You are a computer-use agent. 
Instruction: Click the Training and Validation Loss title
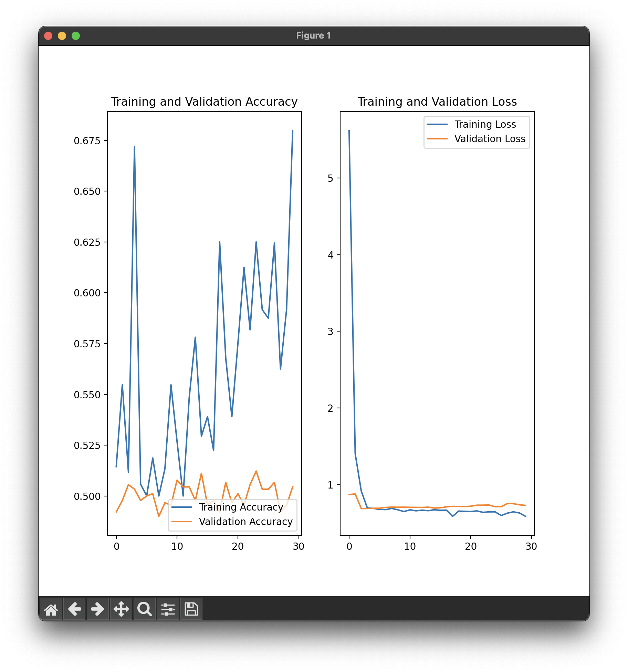pos(437,102)
